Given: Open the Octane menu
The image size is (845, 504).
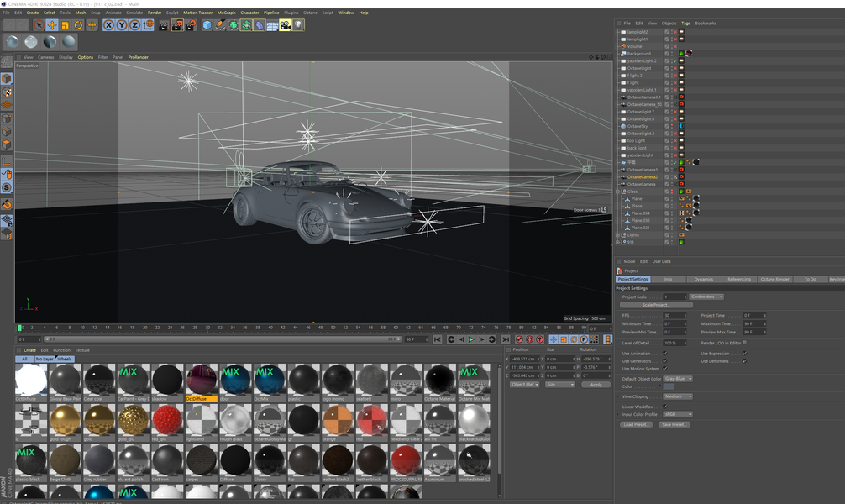Looking at the screenshot, I should [x=311, y=13].
